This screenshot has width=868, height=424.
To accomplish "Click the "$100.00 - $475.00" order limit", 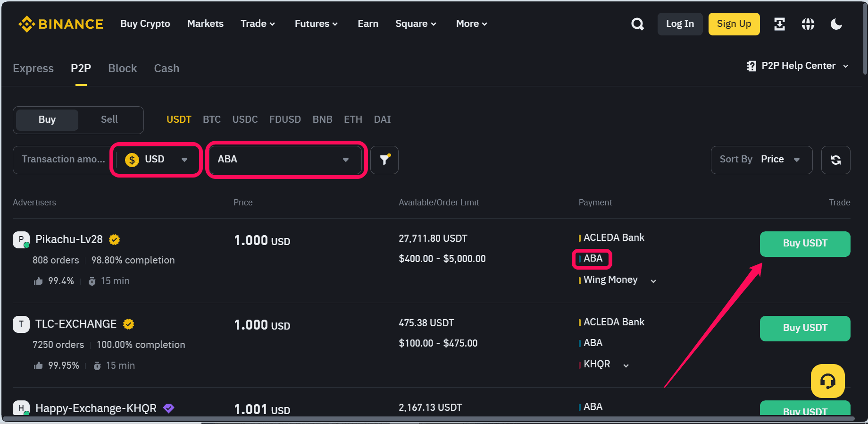I will coord(438,343).
